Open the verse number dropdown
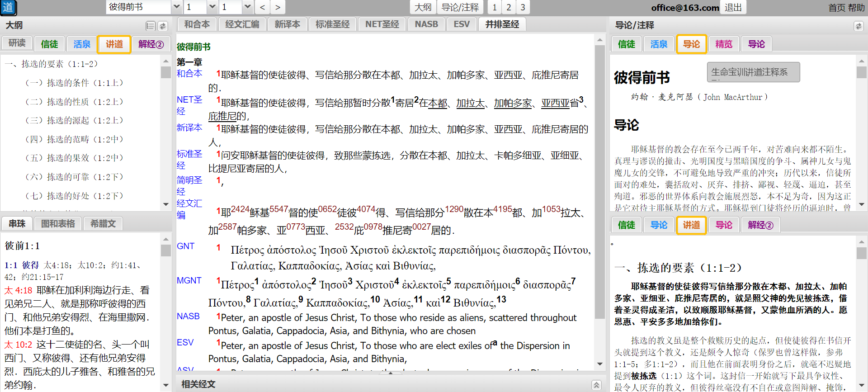This screenshot has height=392, width=868. click(x=247, y=7)
